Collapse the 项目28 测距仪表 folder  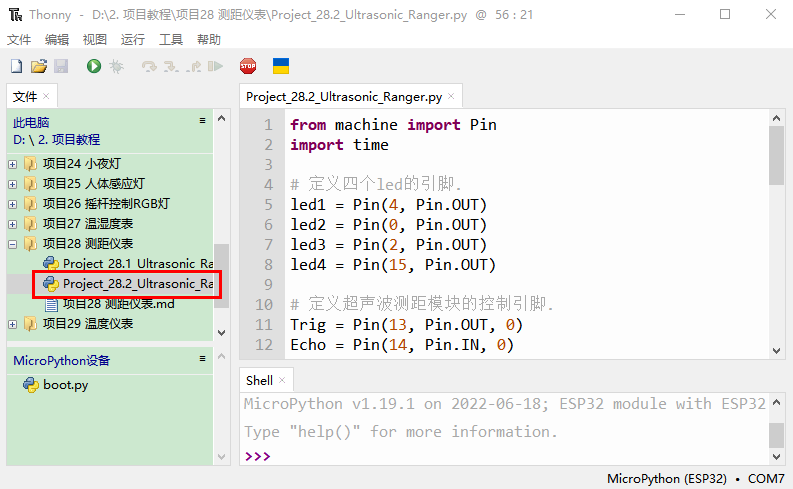click(13, 243)
